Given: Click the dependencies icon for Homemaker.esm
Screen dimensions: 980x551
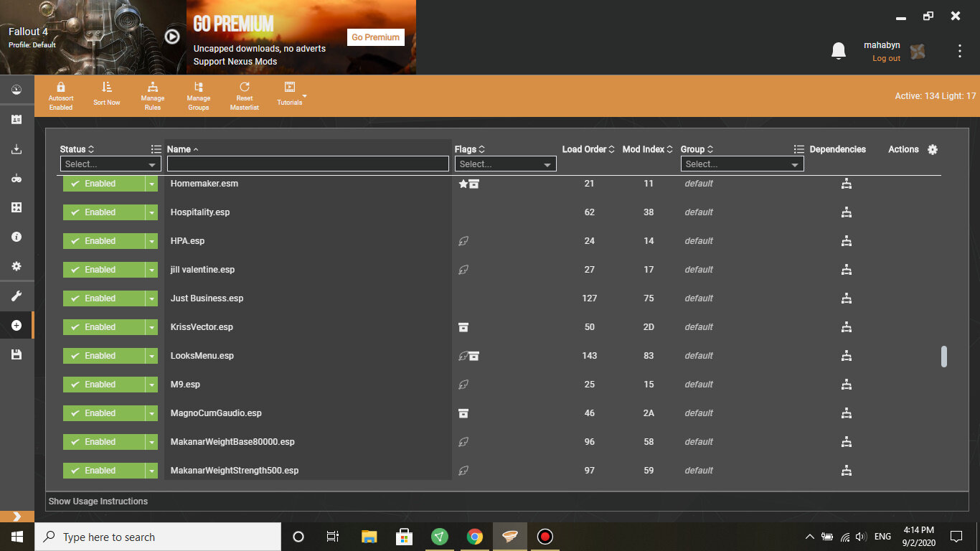Looking at the screenshot, I should 846,184.
